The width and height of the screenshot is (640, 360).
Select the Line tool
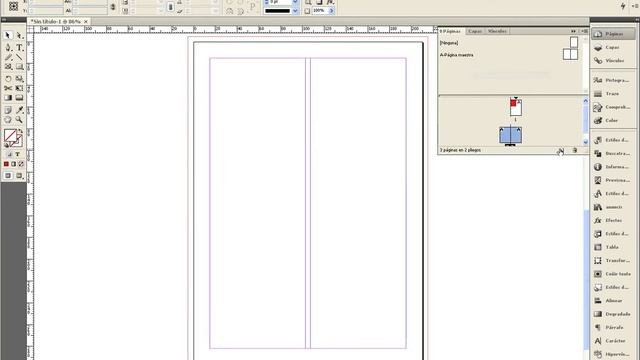pyautogui.click(x=19, y=57)
